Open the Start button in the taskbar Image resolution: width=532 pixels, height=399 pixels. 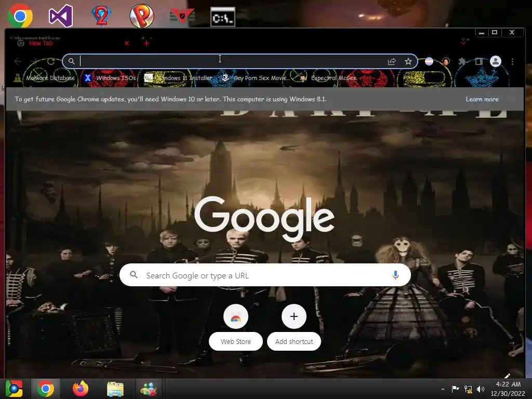pyautogui.click(x=14, y=389)
